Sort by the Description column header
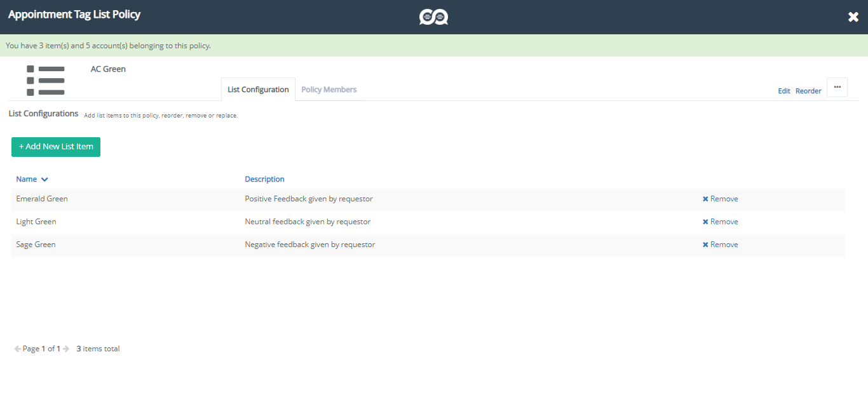The height and width of the screenshot is (397, 868). click(x=264, y=179)
